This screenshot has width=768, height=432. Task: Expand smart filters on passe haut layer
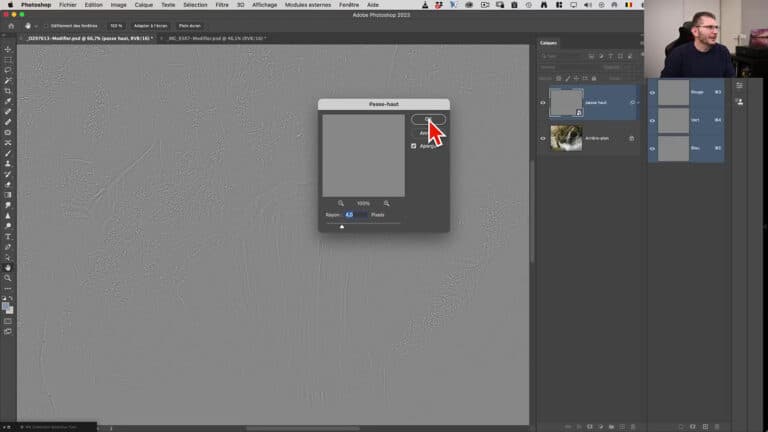[x=638, y=103]
